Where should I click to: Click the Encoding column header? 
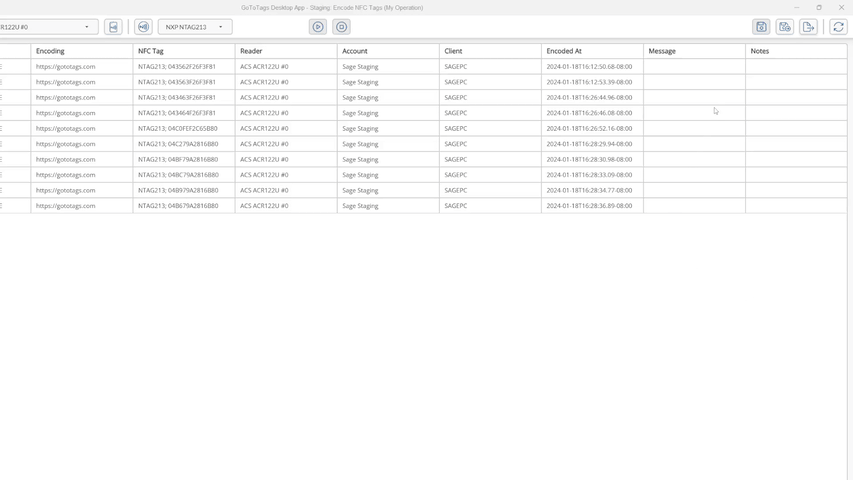(x=50, y=51)
